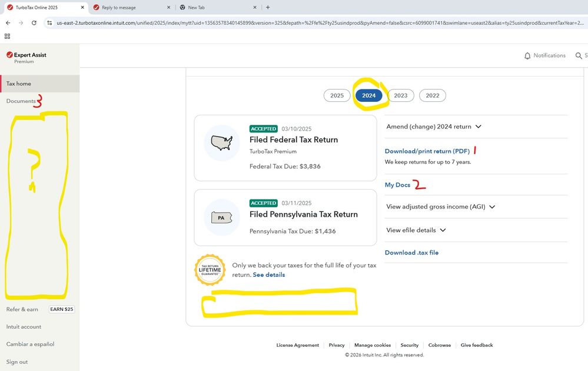Click the US map federal return icon

222,143
